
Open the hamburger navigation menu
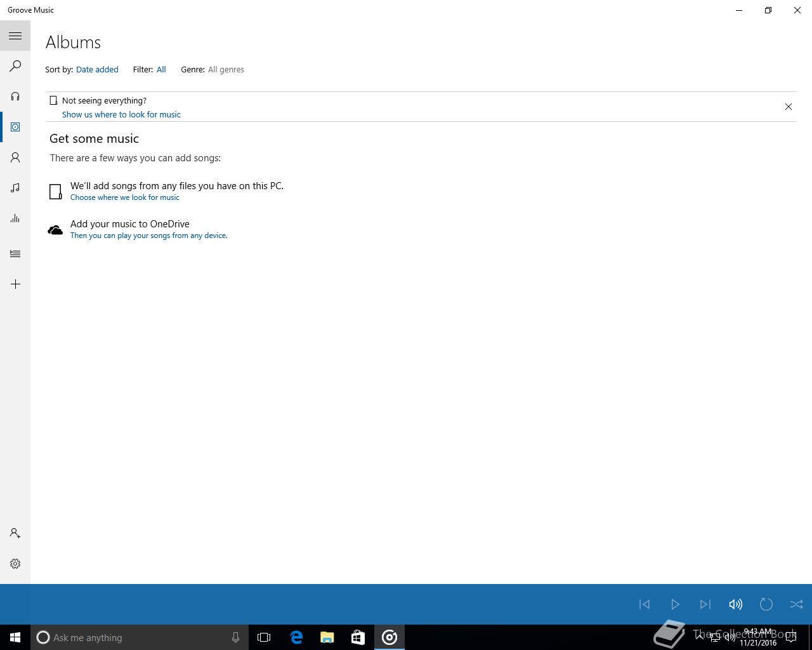[15, 36]
